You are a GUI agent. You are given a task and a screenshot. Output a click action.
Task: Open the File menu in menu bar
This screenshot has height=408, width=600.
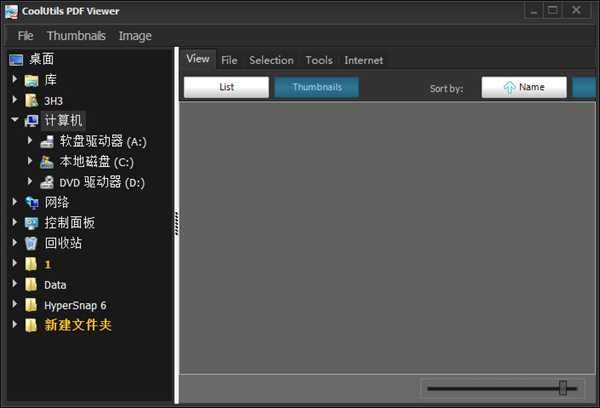(26, 36)
